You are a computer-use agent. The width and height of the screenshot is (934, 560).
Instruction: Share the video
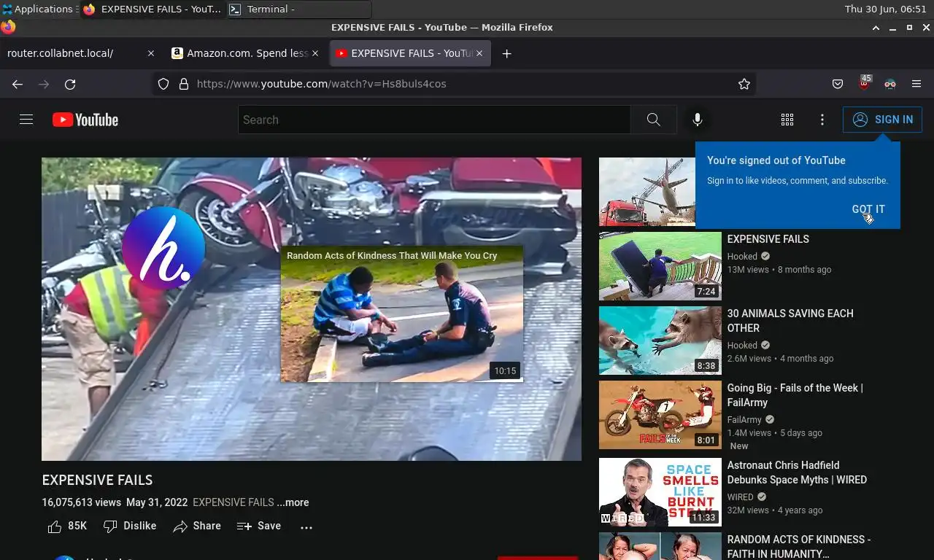[197, 526]
